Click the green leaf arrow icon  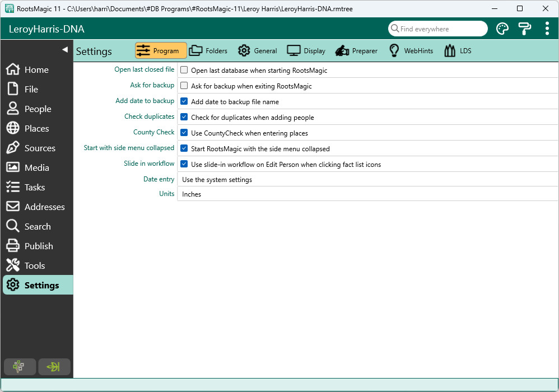click(x=54, y=367)
